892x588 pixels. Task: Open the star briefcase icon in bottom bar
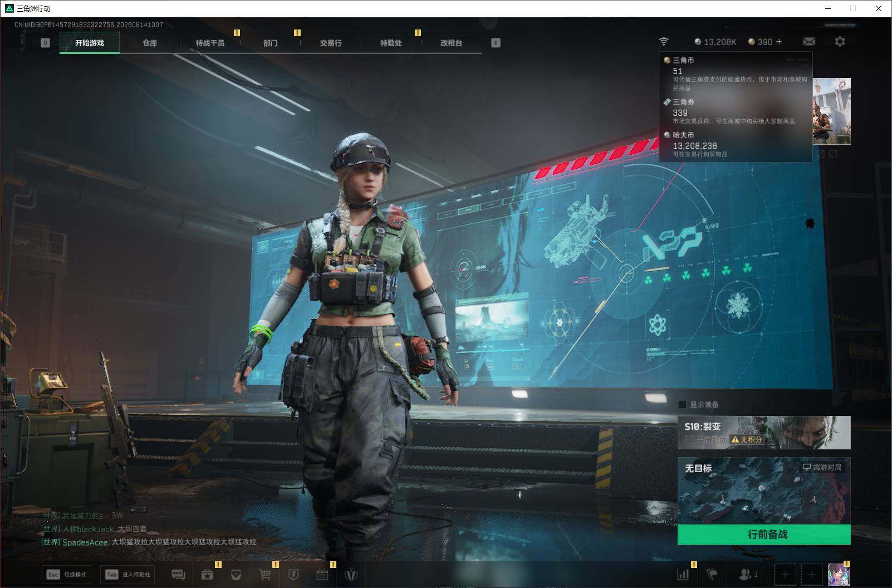(207, 574)
